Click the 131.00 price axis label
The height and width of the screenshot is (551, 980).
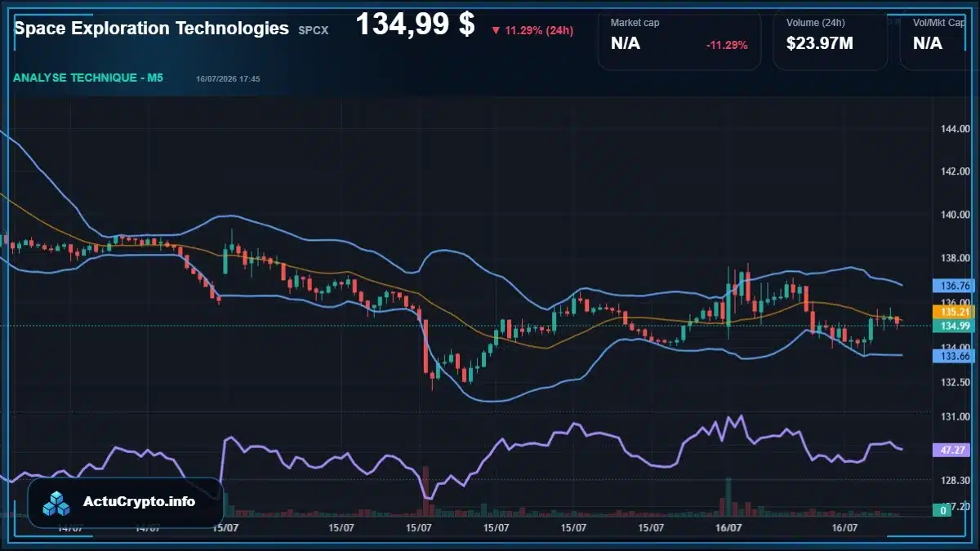click(955, 416)
